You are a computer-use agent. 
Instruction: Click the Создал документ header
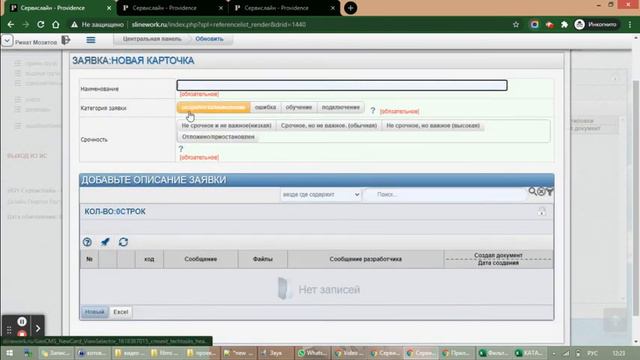pos(498,255)
